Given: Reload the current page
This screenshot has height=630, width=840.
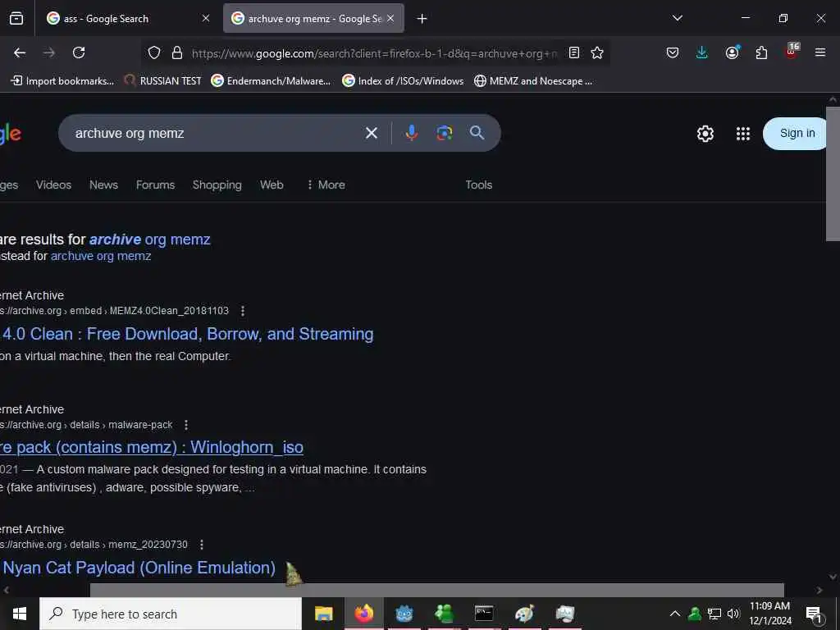Looking at the screenshot, I should coord(79,52).
